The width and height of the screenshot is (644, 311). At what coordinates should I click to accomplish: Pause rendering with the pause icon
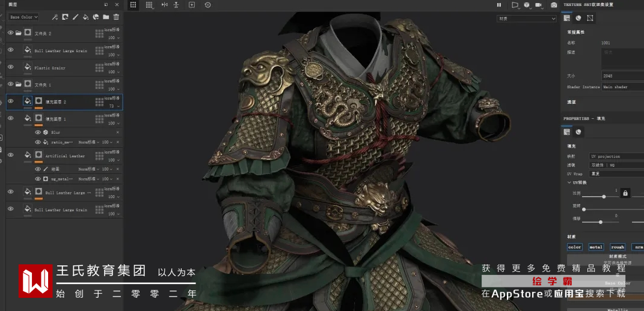(x=499, y=5)
